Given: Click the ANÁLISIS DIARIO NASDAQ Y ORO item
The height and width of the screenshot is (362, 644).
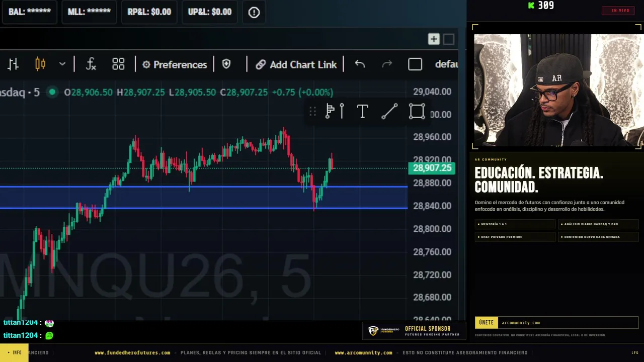Looking at the screenshot, I should (598, 224).
